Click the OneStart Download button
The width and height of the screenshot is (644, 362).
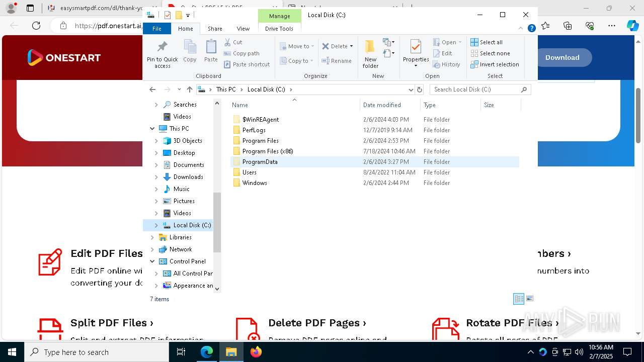[562, 57]
